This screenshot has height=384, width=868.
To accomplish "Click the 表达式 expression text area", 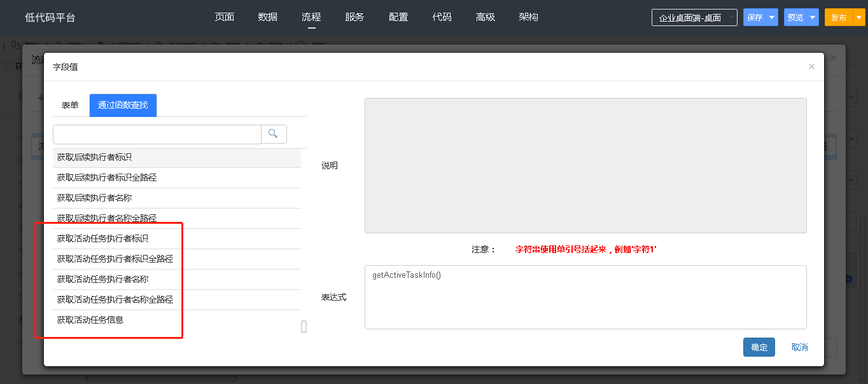I will pyautogui.click(x=585, y=297).
